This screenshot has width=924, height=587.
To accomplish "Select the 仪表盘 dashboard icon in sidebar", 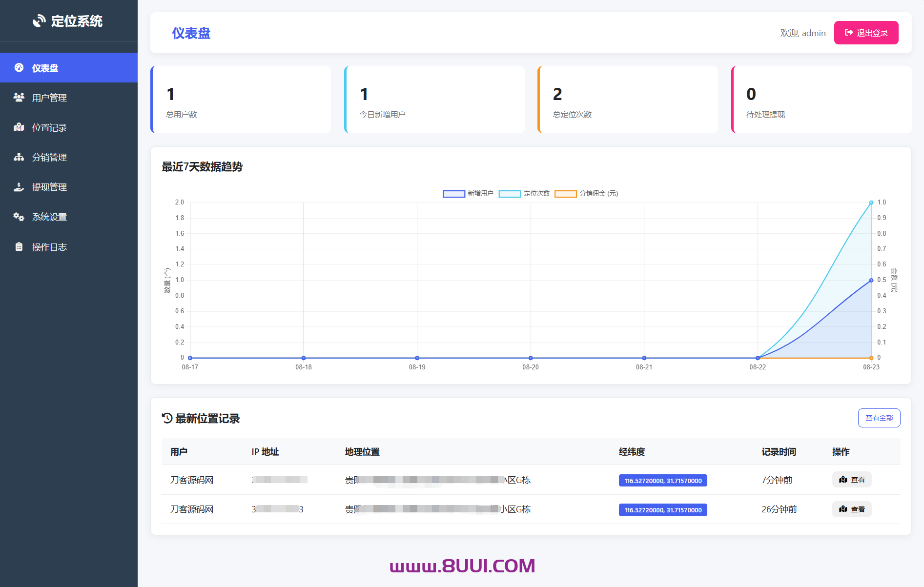I will 19,68.
